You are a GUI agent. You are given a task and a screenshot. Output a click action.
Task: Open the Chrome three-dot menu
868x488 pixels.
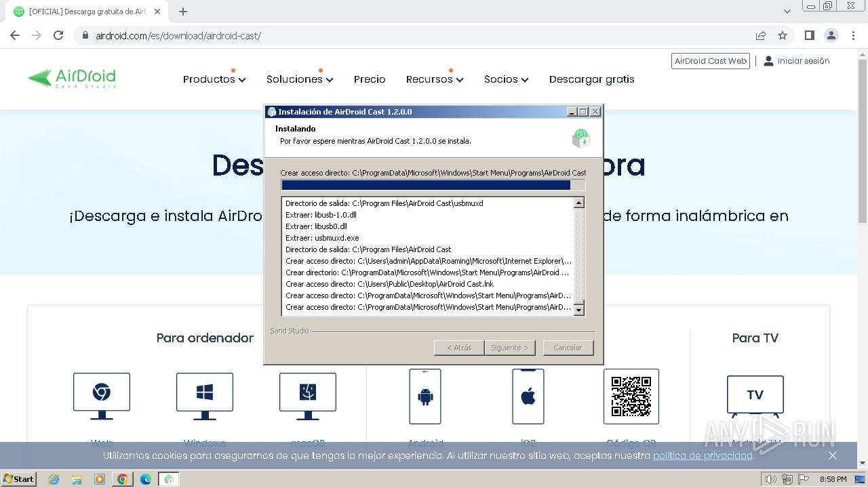(853, 35)
